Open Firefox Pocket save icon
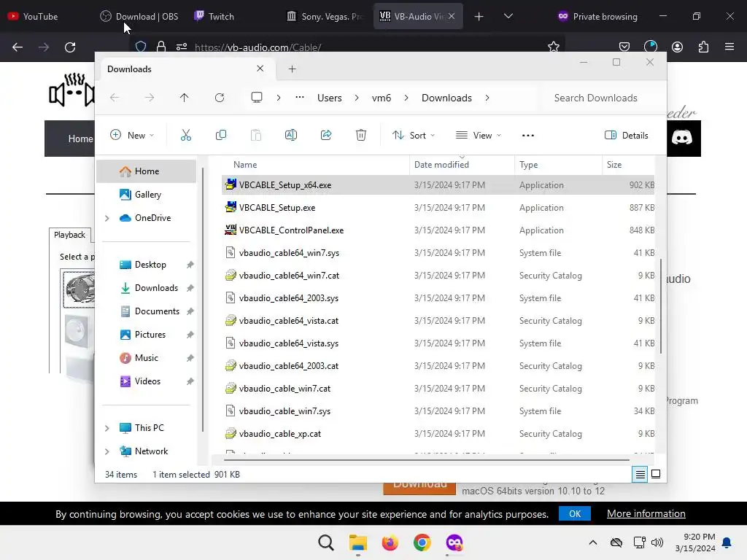The width and height of the screenshot is (747, 560). point(624,47)
